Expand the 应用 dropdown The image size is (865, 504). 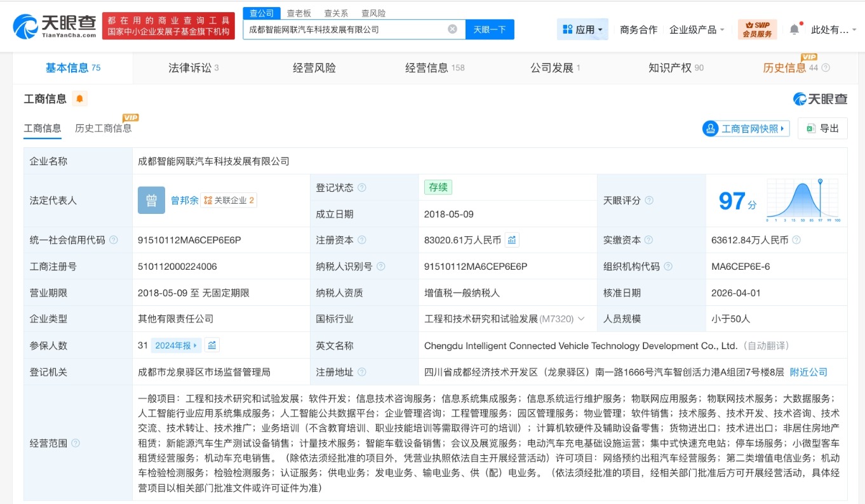[582, 29]
